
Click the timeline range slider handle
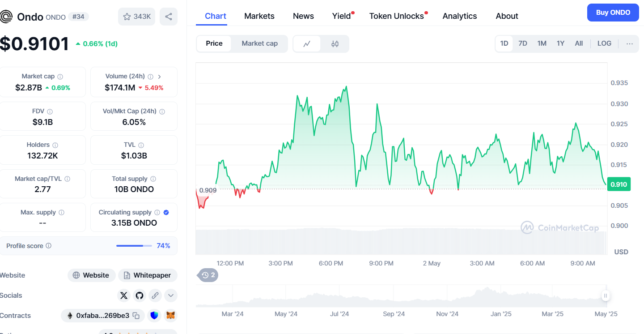606,295
